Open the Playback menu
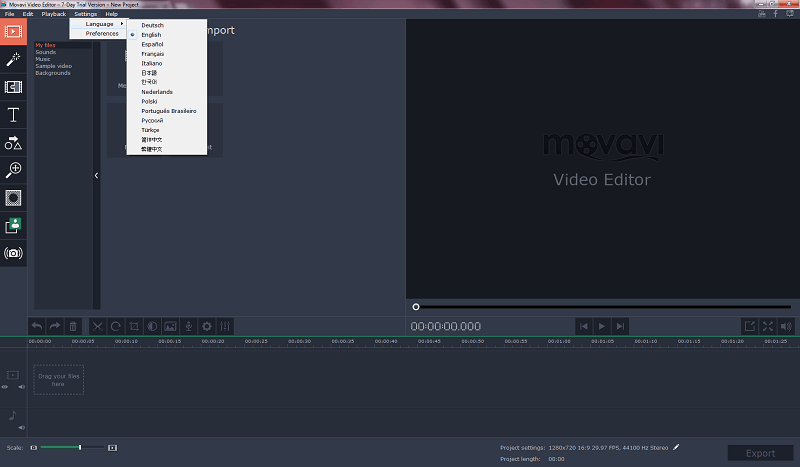Viewport: 800px width, 467px height. point(54,14)
